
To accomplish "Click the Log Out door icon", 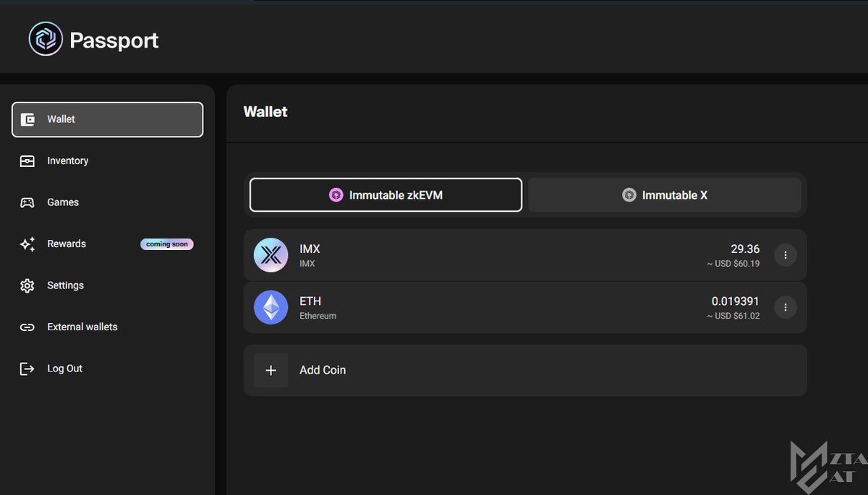I will coord(27,369).
